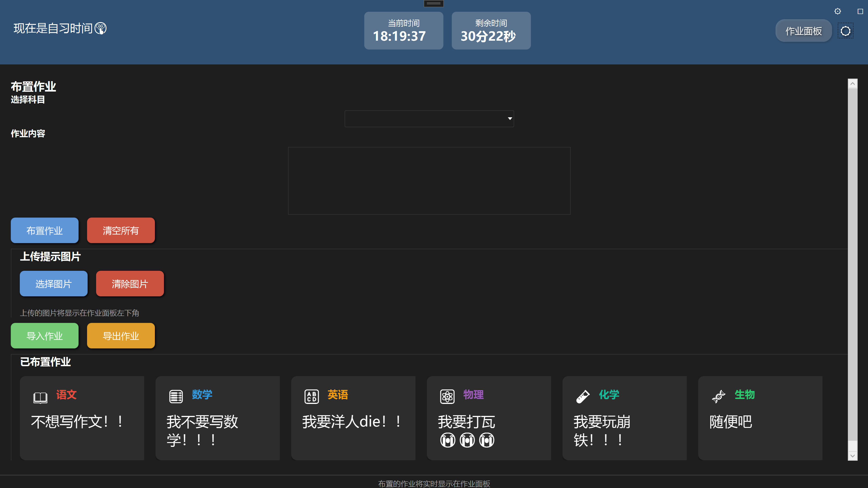The height and width of the screenshot is (488, 868).
Task: Click the 英语 ABCD icon
Action: (x=311, y=396)
